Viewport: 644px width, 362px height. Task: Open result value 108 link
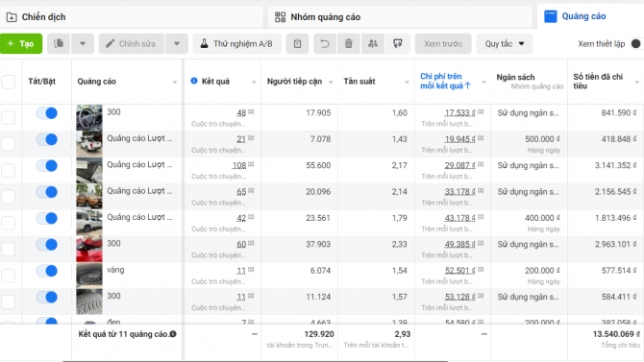(x=239, y=165)
